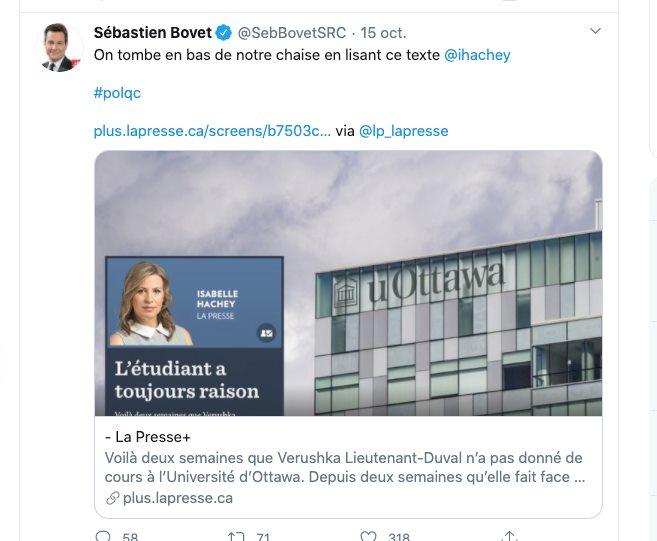The image size is (657, 541).
Task: Click the Isabelle Hachey article inset
Action: [194, 336]
